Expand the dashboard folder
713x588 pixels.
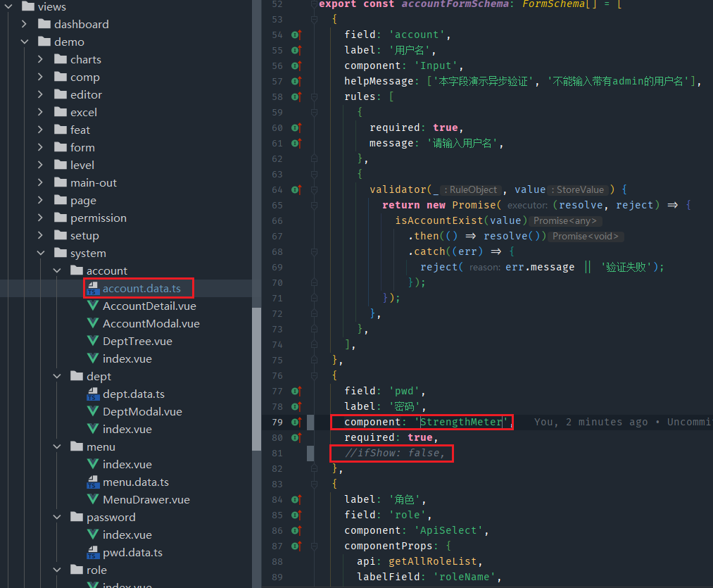pos(23,24)
